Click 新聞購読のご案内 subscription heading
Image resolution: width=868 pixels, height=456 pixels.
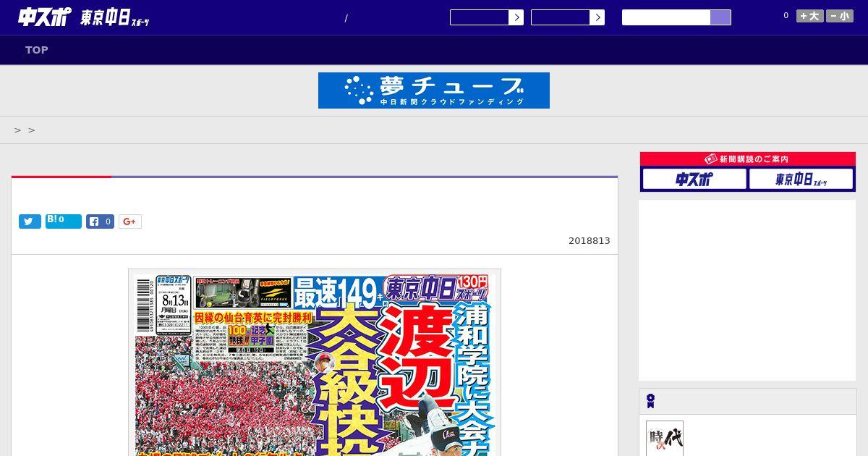(748, 159)
